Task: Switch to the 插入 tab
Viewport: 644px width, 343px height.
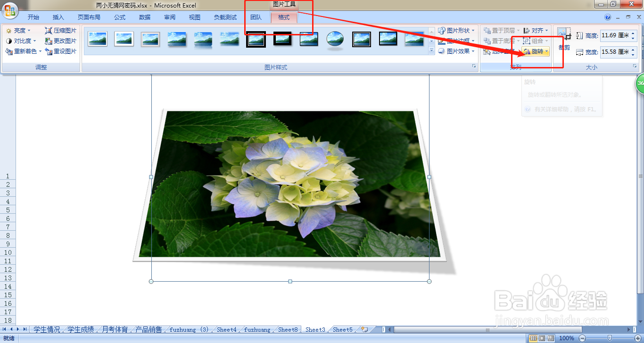Action: (58, 17)
